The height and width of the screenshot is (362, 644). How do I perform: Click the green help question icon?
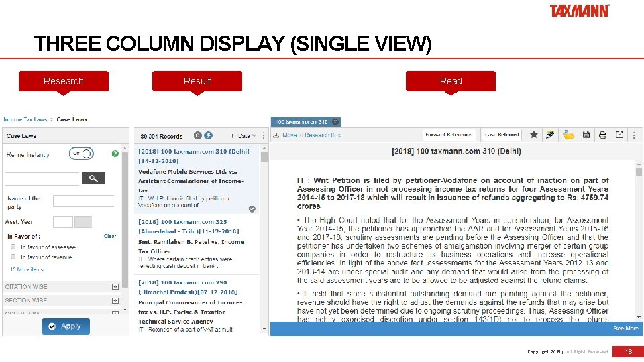pos(115,154)
